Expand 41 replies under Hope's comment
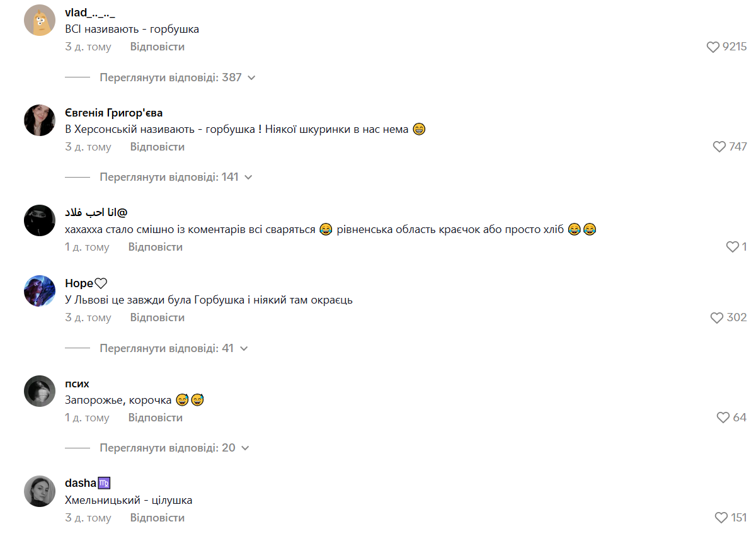This screenshot has height=541, width=756. (x=174, y=348)
